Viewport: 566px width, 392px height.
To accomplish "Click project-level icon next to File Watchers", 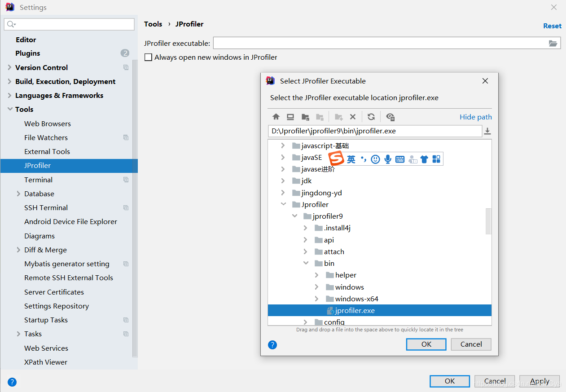I will [126, 137].
